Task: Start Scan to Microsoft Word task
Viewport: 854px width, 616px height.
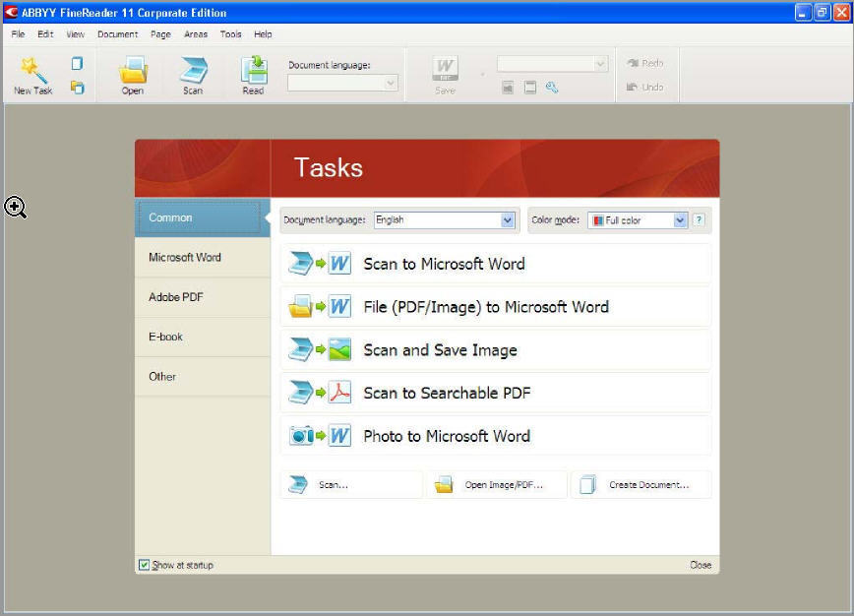Action: [x=496, y=264]
